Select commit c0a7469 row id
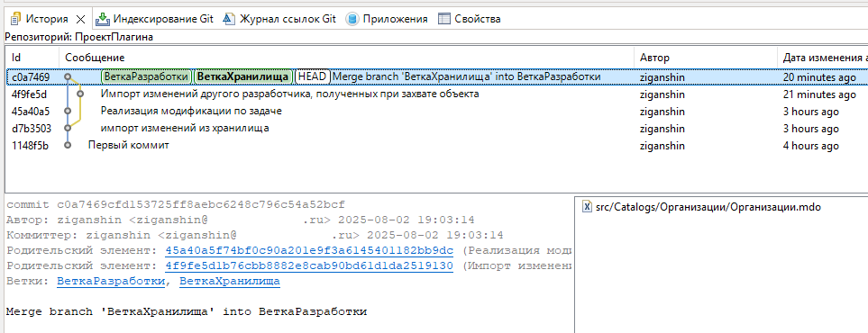 coord(31,77)
